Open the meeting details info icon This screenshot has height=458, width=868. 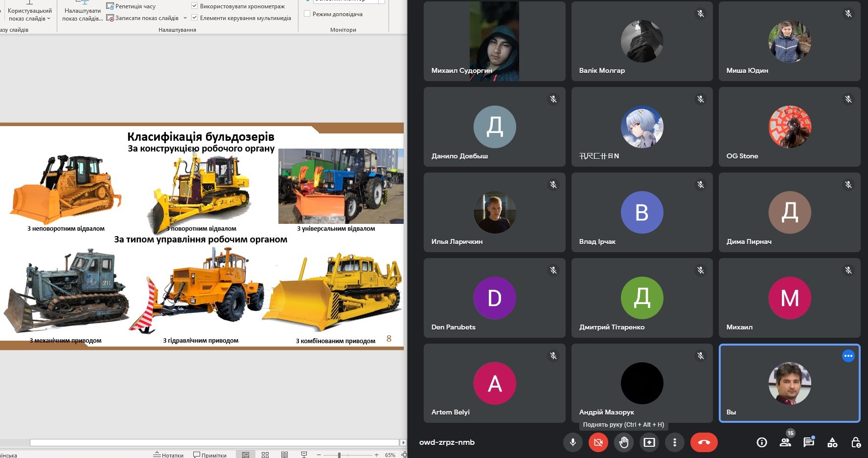pyautogui.click(x=761, y=442)
